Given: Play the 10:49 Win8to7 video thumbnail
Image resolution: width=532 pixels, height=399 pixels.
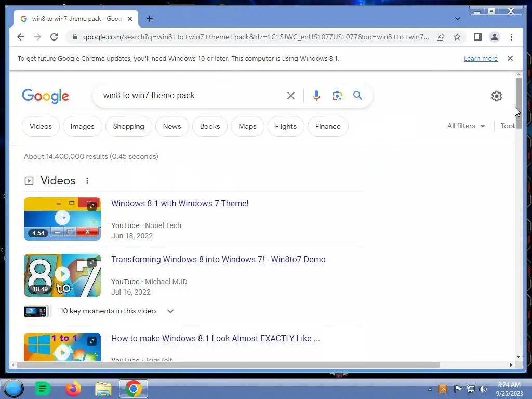Looking at the screenshot, I should pos(62,275).
